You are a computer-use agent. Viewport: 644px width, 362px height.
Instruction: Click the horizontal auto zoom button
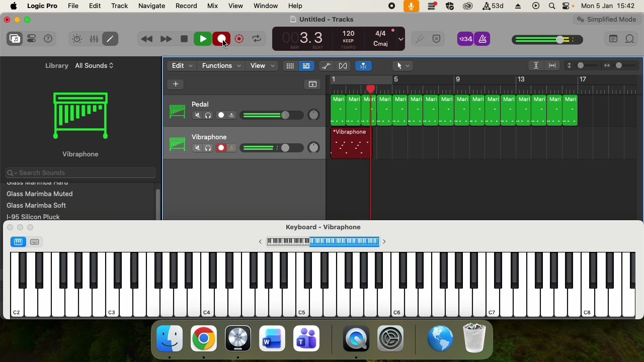pyautogui.click(x=552, y=66)
